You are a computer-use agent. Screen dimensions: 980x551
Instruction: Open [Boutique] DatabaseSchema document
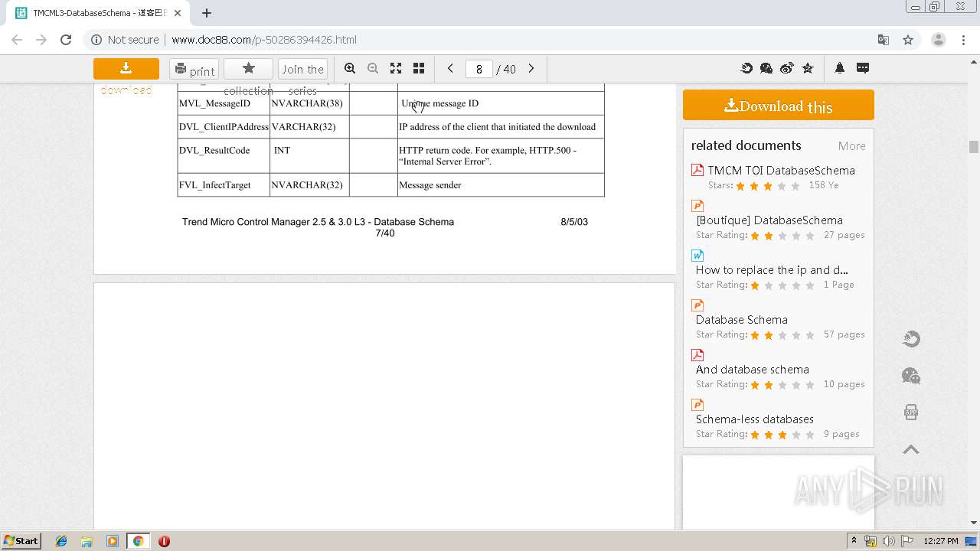click(769, 220)
